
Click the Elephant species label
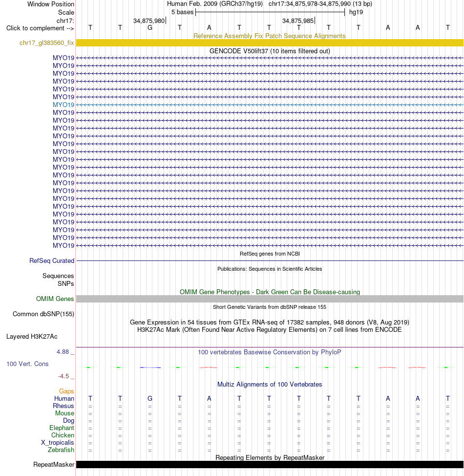62,428
